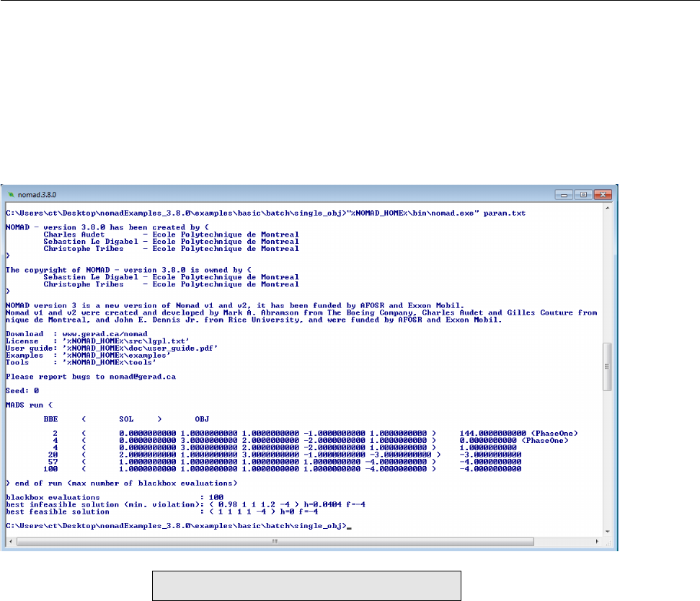700x601 pixels.
Task: Click the User guide 'user_guide.pdf' line
Action: (x=112, y=348)
